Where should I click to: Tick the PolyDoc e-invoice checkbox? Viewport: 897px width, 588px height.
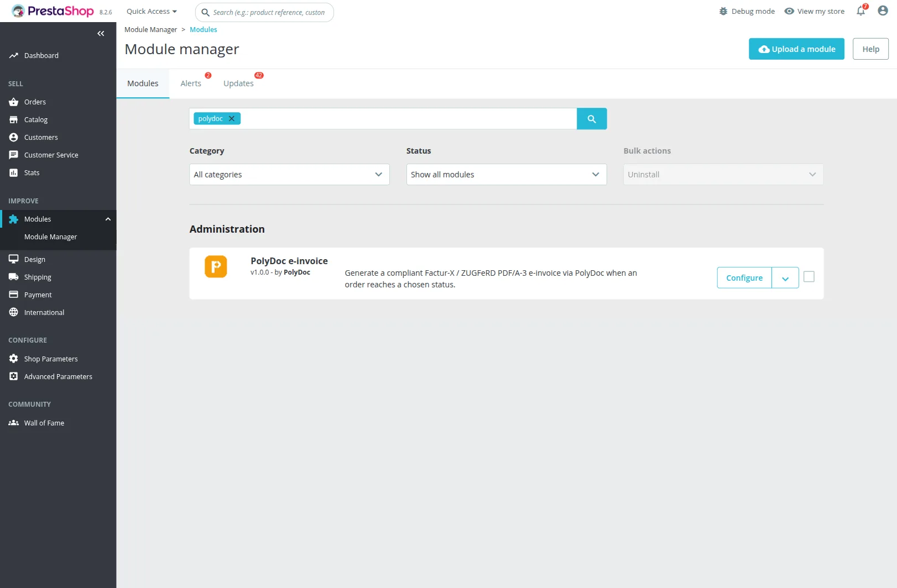[809, 277]
